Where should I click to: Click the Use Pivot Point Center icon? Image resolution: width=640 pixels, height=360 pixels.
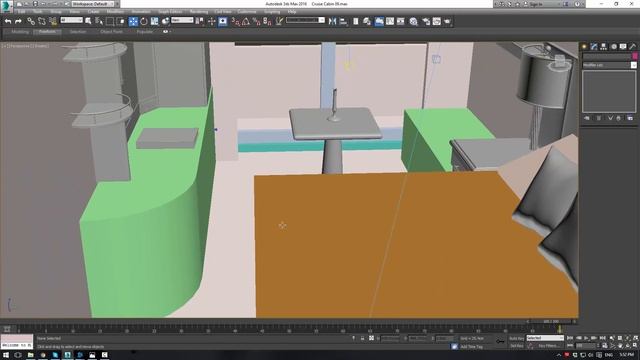(200, 21)
